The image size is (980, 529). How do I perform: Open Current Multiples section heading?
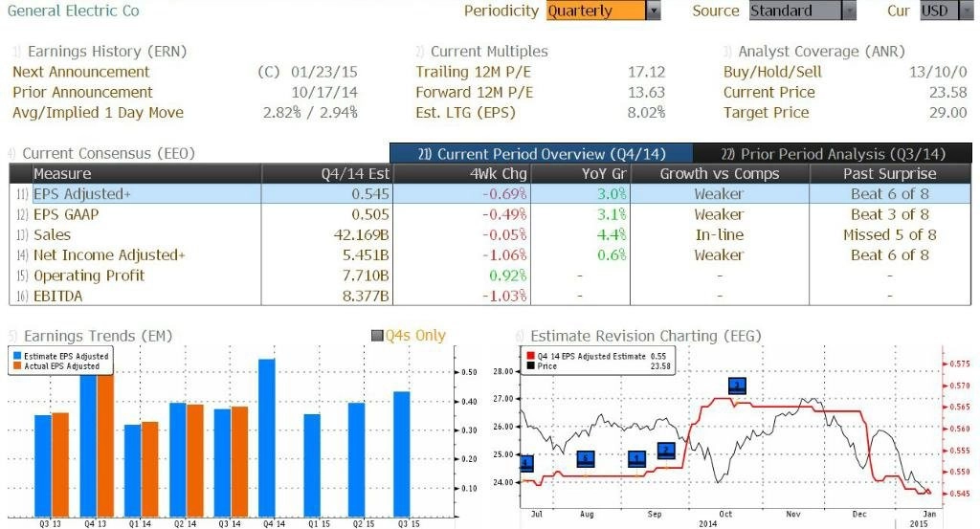point(489,52)
